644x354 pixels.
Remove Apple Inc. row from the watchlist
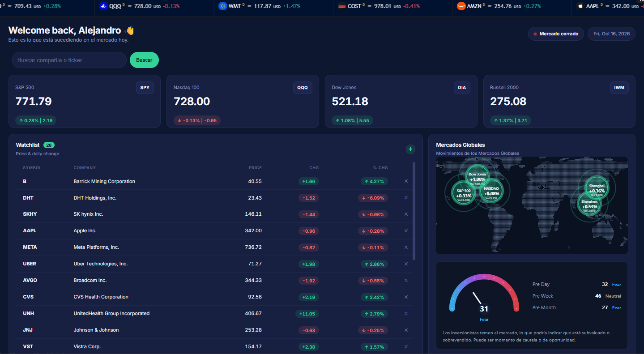406,230
